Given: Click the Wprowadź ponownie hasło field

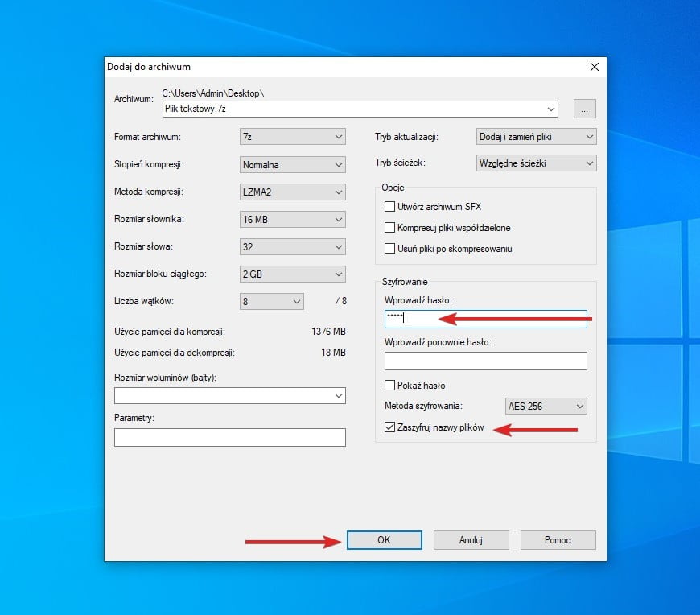Looking at the screenshot, I should [x=485, y=361].
